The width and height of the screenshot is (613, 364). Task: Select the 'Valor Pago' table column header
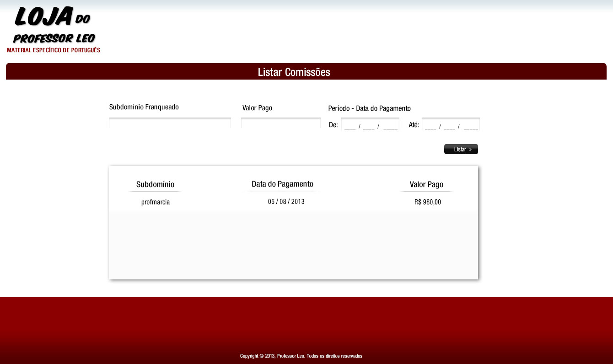click(x=426, y=185)
